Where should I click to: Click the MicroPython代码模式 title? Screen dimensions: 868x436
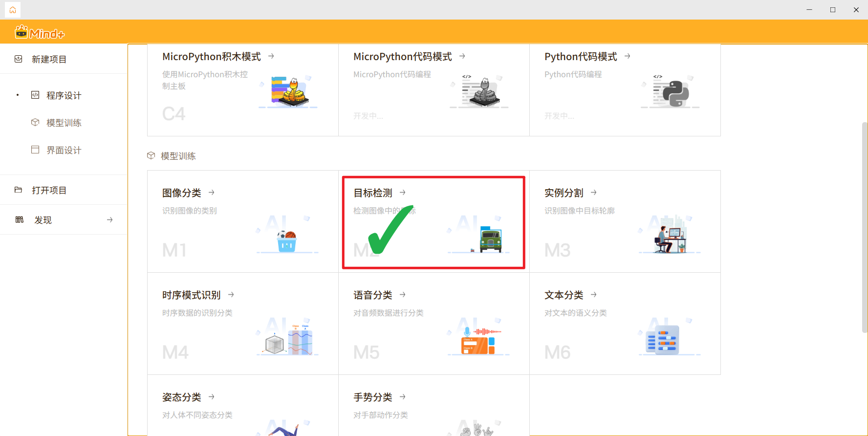(402, 57)
